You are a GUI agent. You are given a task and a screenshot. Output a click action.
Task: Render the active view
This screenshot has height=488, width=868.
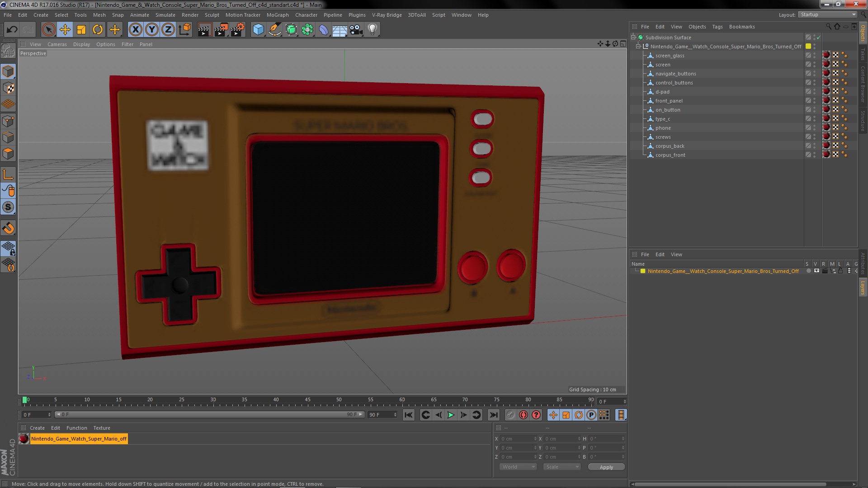pyautogui.click(x=204, y=30)
